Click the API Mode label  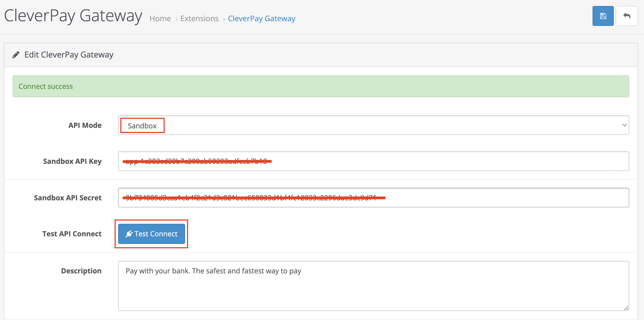point(85,125)
